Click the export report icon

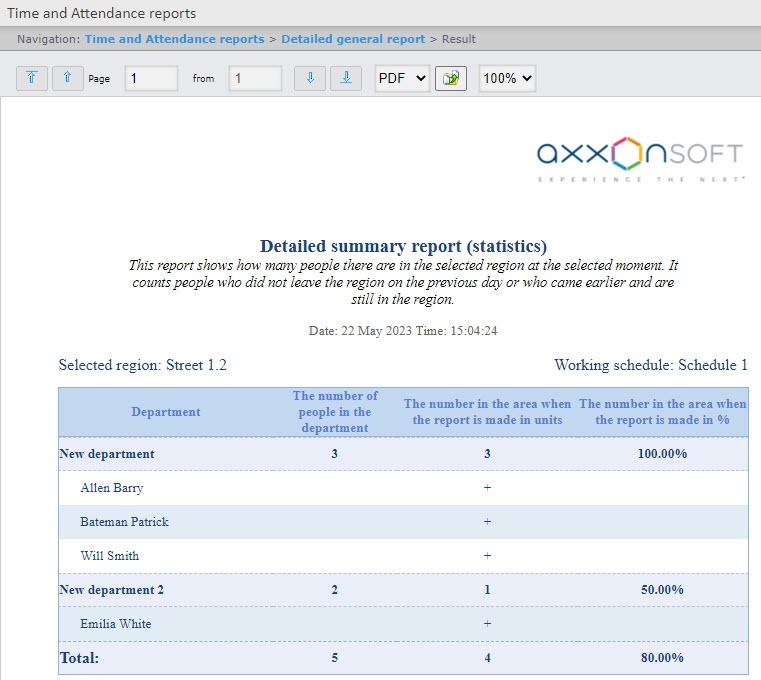[451, 78]
